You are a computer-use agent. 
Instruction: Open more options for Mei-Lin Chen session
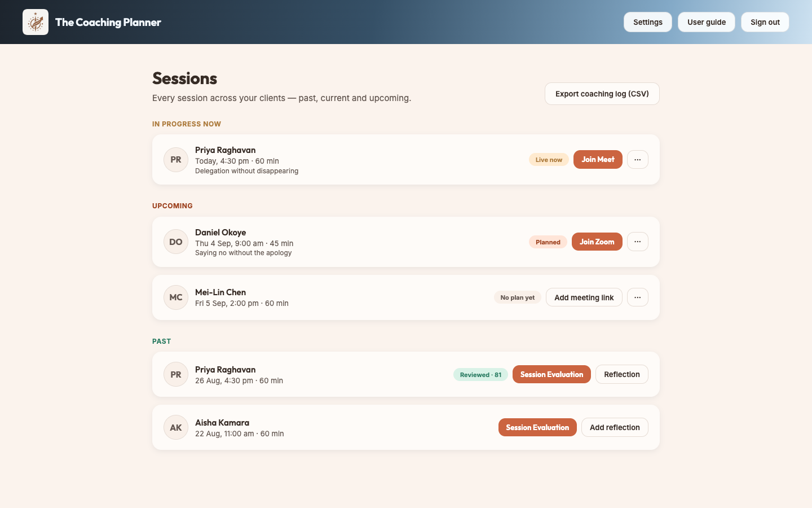[x=638, y=297]
